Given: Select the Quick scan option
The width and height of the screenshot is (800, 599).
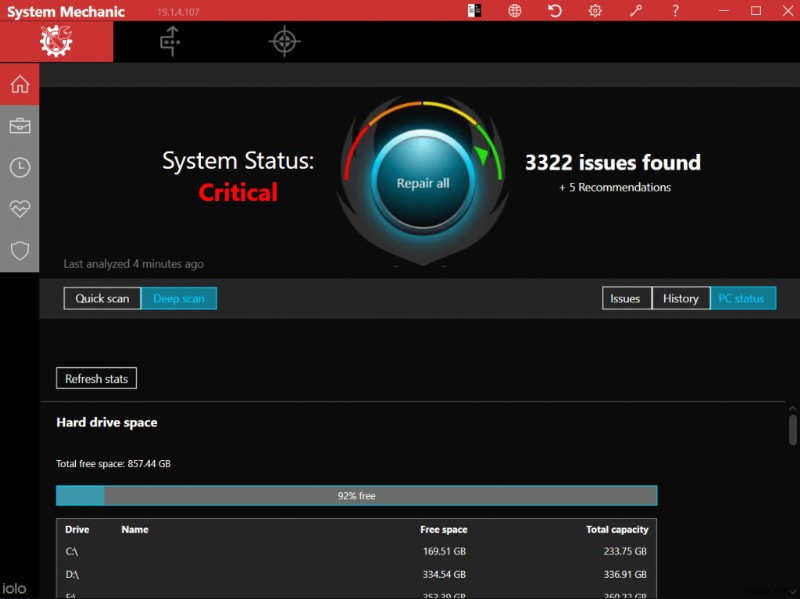Looking at the screenshot, I should (102, 298).
